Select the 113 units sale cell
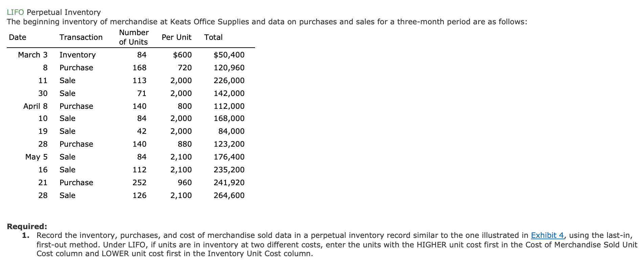 pos(139,80)
